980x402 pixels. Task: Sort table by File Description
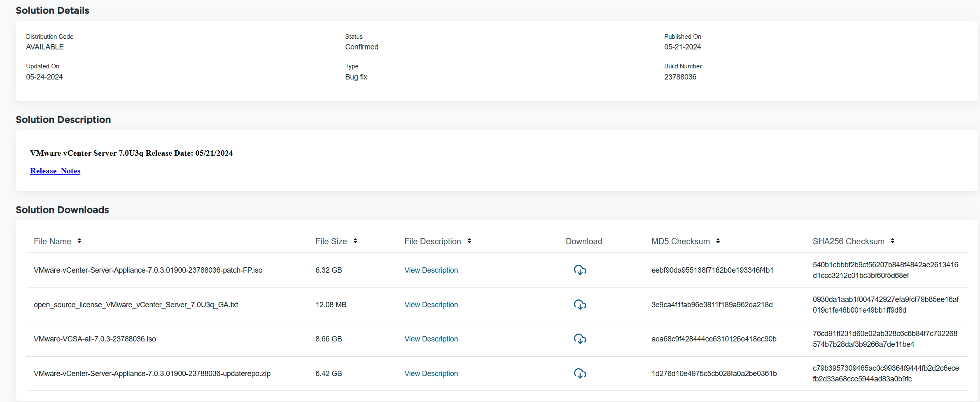(x=469, y=241)
